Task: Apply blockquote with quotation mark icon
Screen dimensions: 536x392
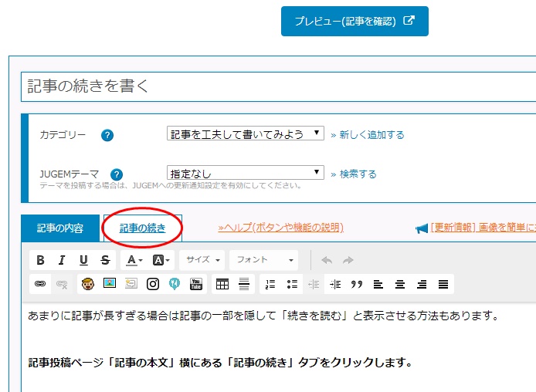Action: tap(357, 284)
